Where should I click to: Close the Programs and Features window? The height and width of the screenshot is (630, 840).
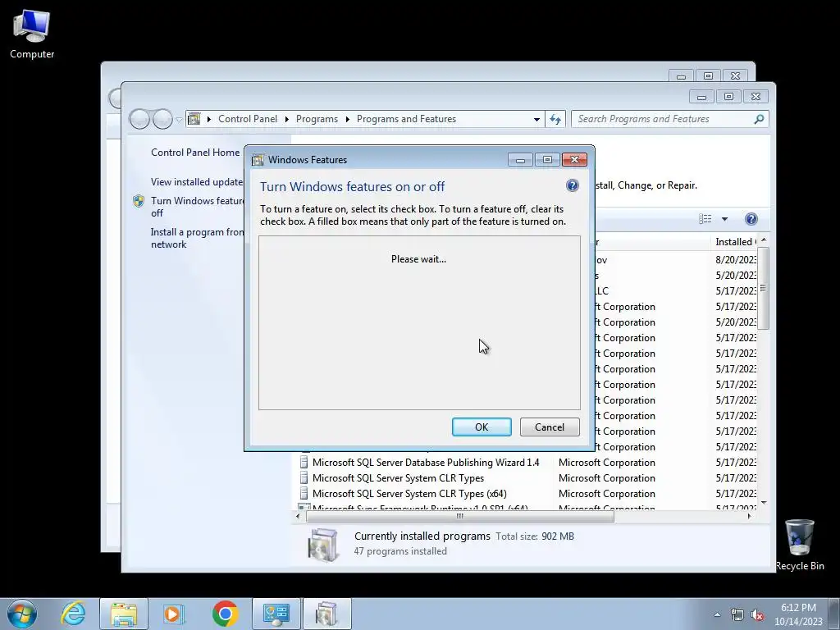(x=756, y=97)
